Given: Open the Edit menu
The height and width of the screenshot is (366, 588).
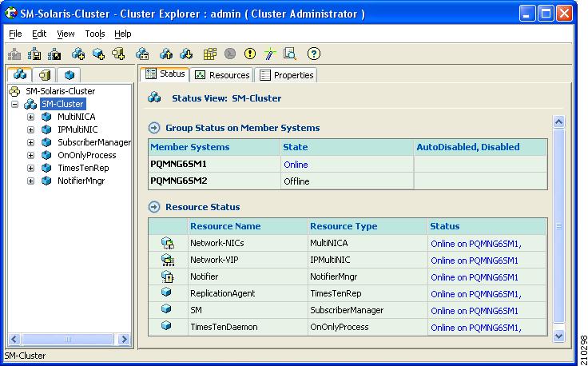Looking at the screenshot, I should [x=39, y=34].
